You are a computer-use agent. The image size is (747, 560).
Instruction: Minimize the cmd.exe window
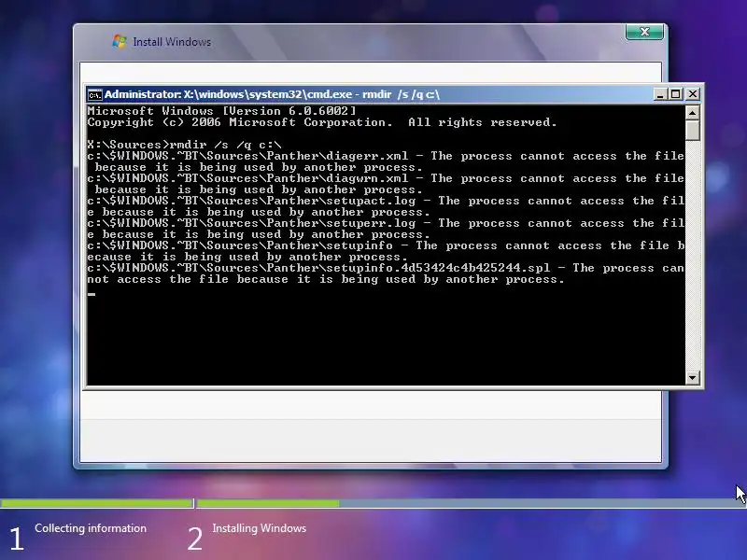pyautogui.click(x=660, y=94)
